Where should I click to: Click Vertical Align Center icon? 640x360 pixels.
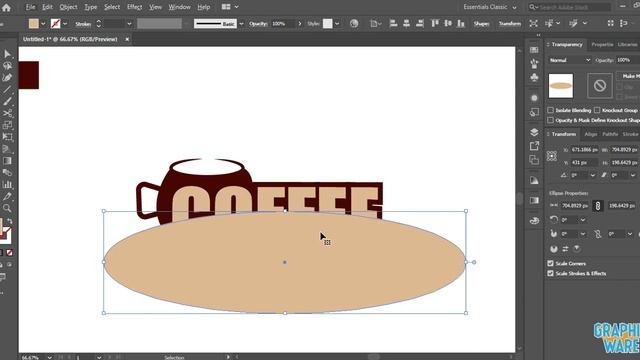(448, 24)
